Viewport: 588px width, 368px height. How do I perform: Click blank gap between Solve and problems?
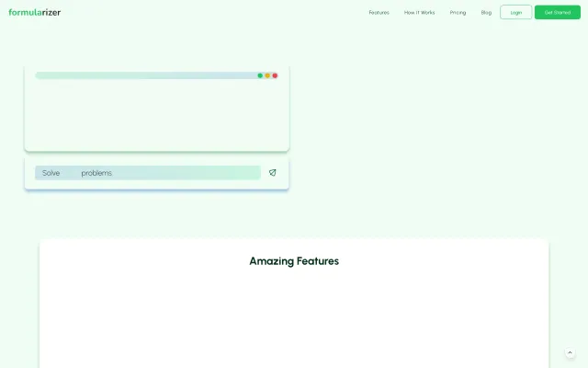[71, 173]
